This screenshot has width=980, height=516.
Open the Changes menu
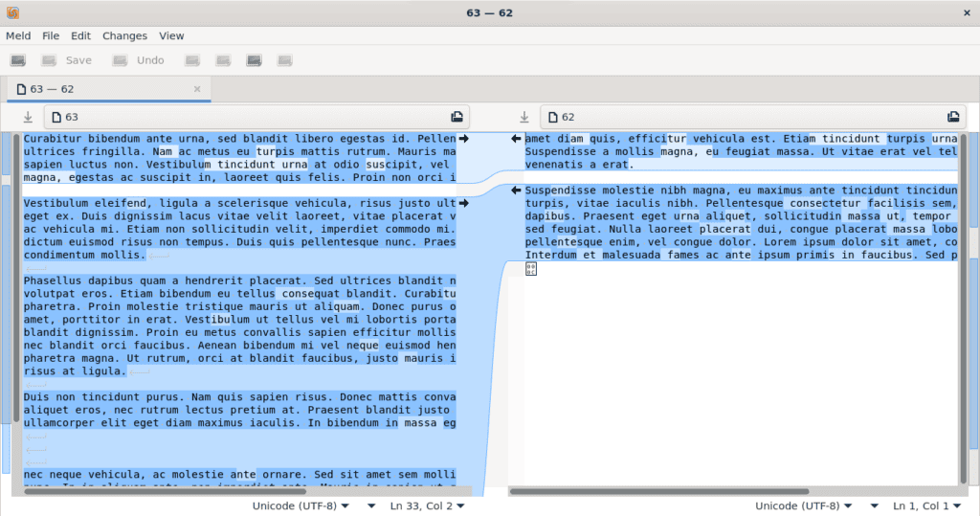pyautogui.click(x=125, y=35)
